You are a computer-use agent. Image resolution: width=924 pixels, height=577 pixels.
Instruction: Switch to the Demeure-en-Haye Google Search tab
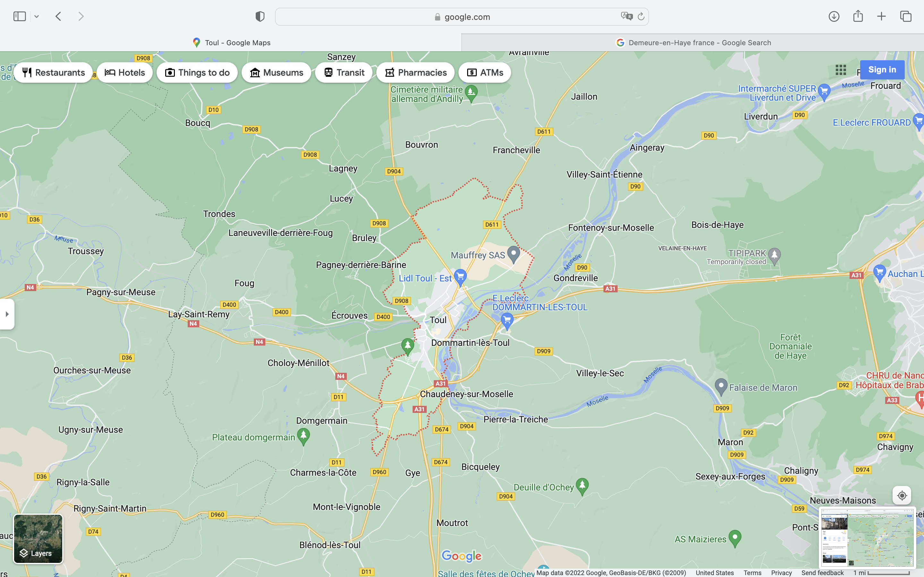[x=693, y=42]
